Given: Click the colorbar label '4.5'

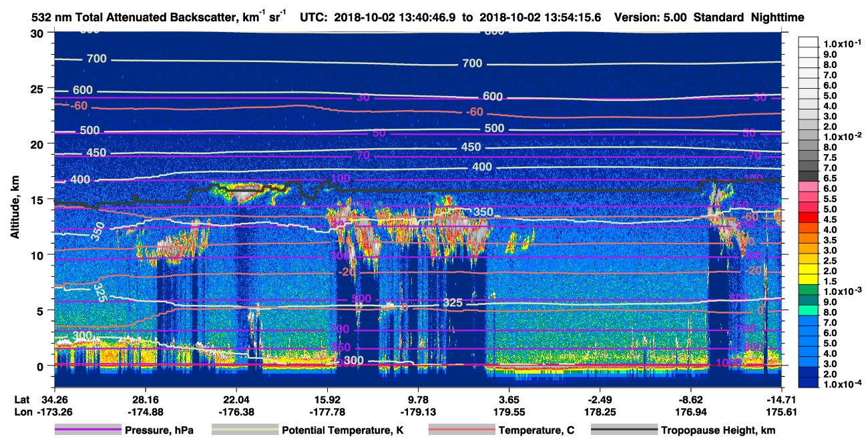Looking at the screenshot, I should 829,219.
